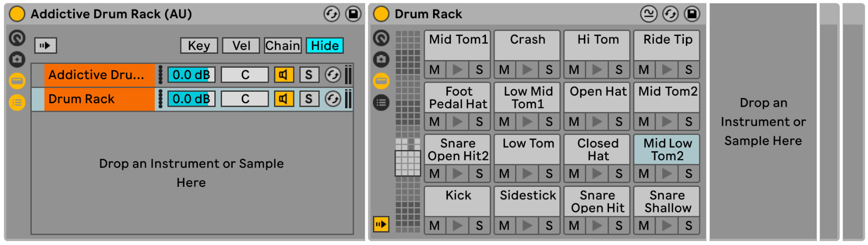Solo the Low Tom pad
Screen dimensions: 868x245
[x=549, y=173]
